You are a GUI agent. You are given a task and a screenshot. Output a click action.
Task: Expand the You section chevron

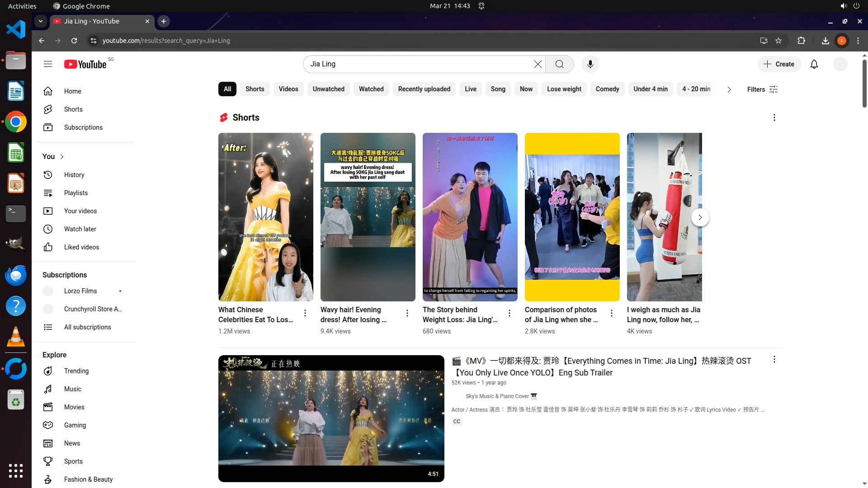tap(62, 157)
